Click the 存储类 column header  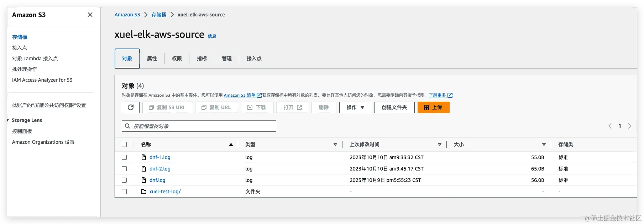tap(566, 144)
